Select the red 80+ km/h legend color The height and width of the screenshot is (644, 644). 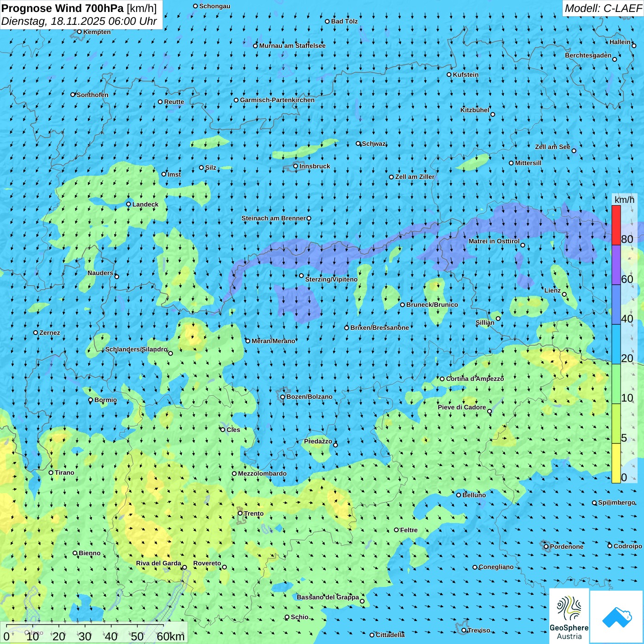click(x=616, y=225)
